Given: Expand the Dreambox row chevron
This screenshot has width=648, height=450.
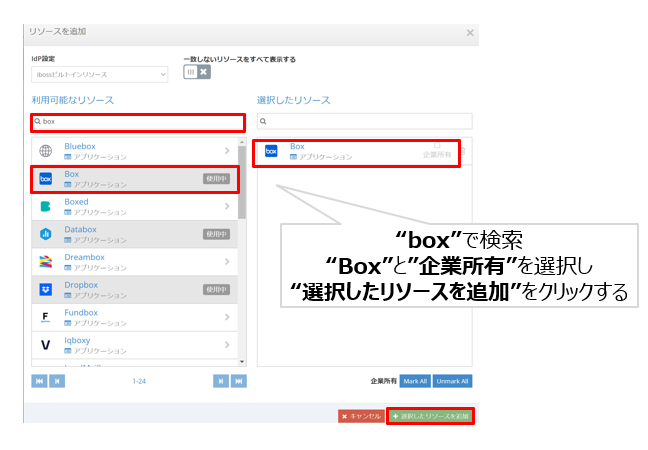Looking at the screenshot, I should 227,262.
